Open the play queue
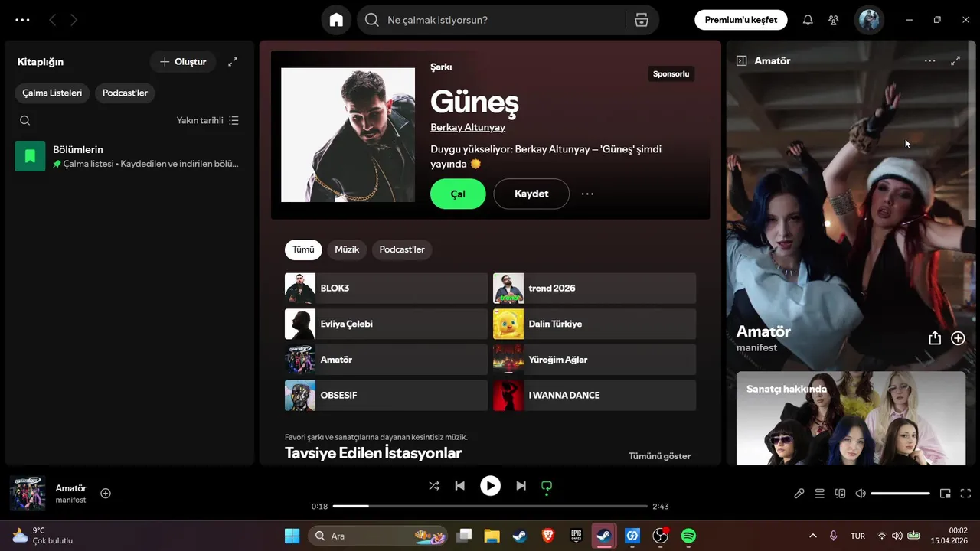Image resolution: width=980 pixels, height=551 pixels. 819,494
